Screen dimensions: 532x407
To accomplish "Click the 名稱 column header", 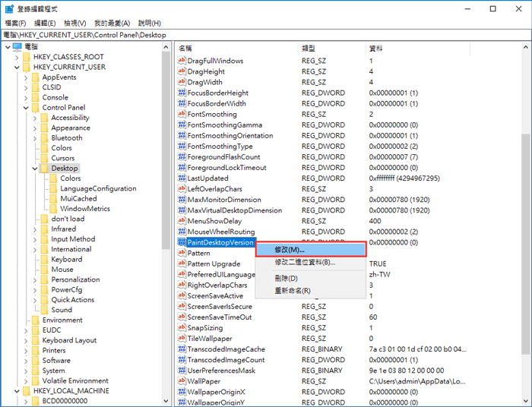I will (237, 49).
